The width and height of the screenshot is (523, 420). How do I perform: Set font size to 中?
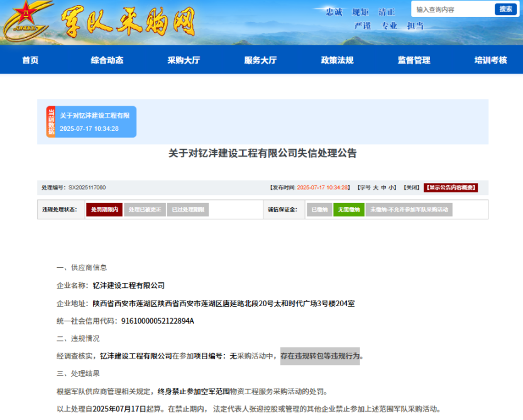click(383, 187)
